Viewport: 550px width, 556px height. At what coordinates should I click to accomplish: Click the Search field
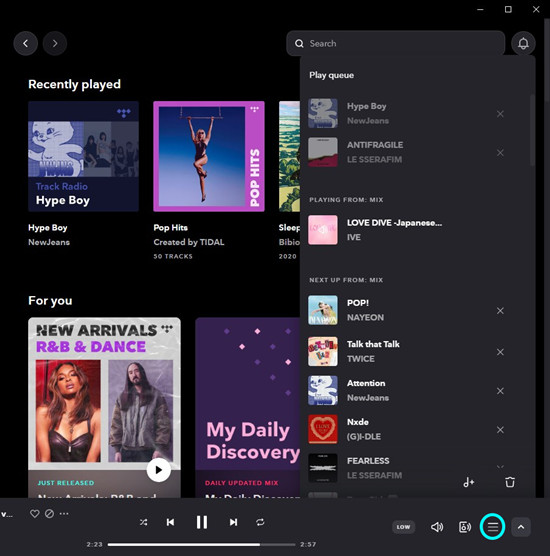(x=395, y=43)
